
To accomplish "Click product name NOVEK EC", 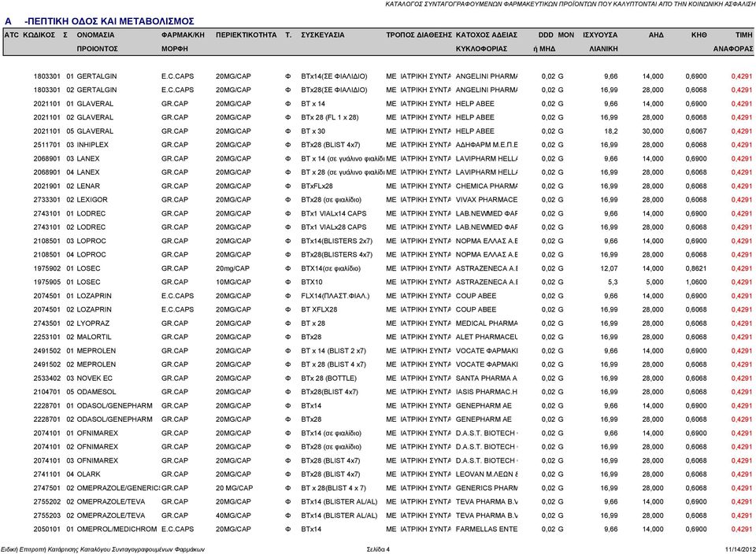I will (94, 379).
